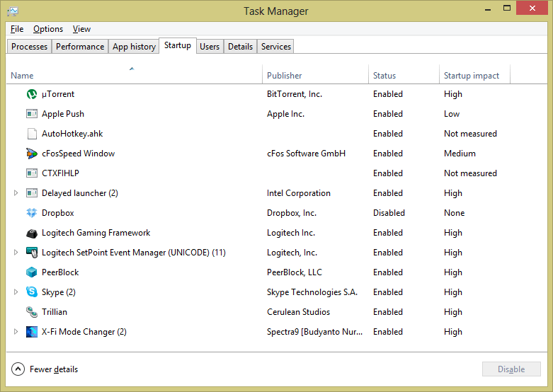This screenshot has height=392, width=553.
Task: Click the CTXFIHLP entry icon
Action: coord(32,173)
